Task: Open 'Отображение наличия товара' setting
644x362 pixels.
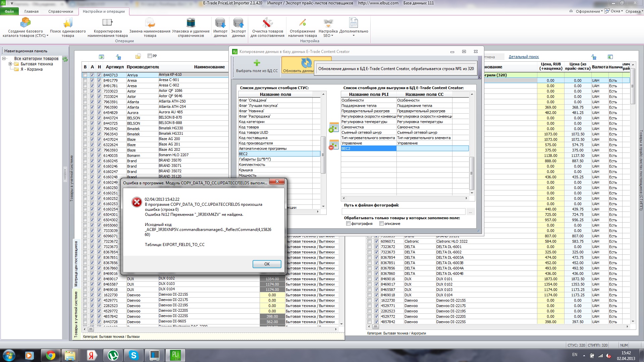Action: pyautogui.click(x=303, y=27)
